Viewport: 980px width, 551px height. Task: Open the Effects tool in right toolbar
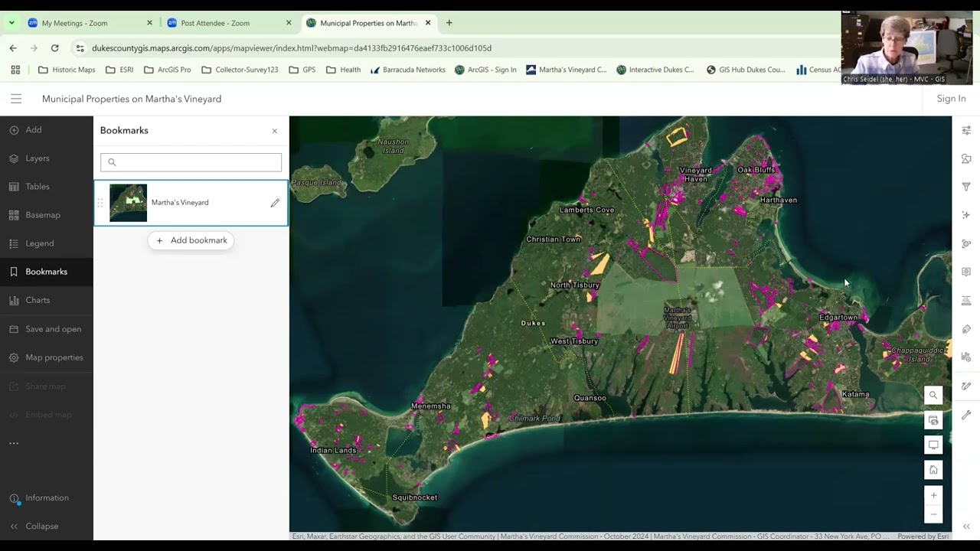(x=966, y=215)
